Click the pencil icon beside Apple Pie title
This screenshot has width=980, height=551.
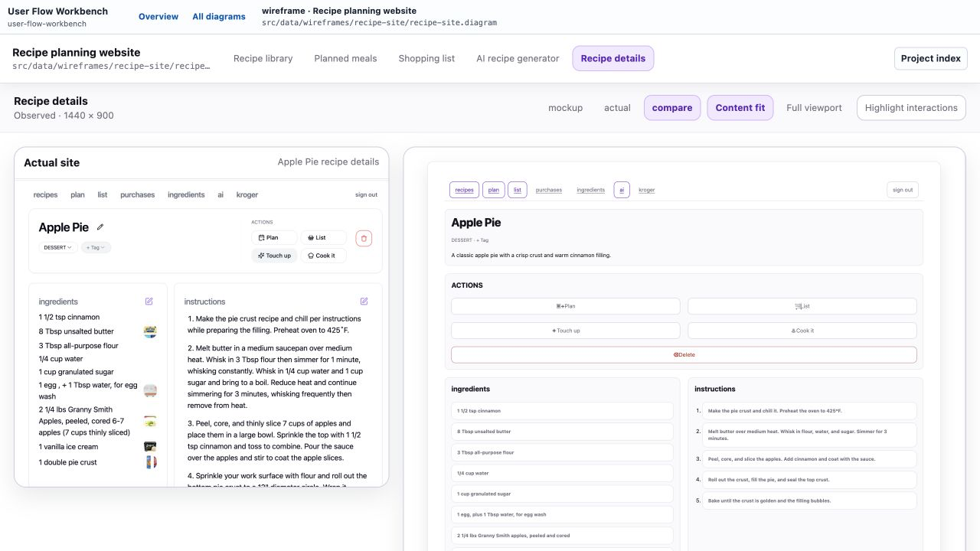click(x=100, y=227)
